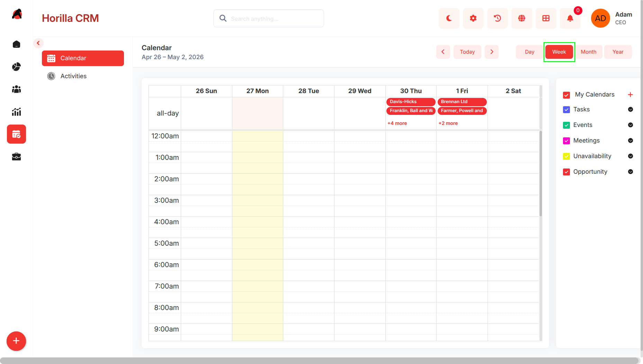This screenshot has width=643, height=364.
Task: Uncheck the Events calendar checkbox
Action: coord(566,125)
